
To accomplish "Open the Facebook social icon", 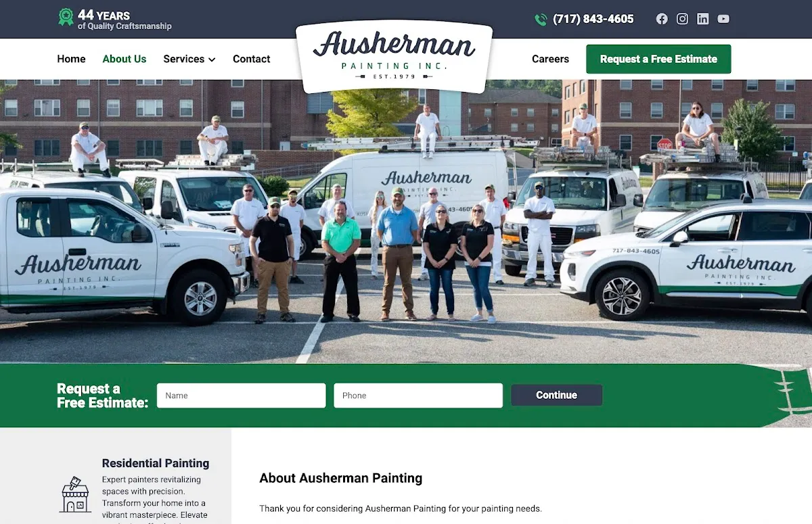I will point(662,19).
